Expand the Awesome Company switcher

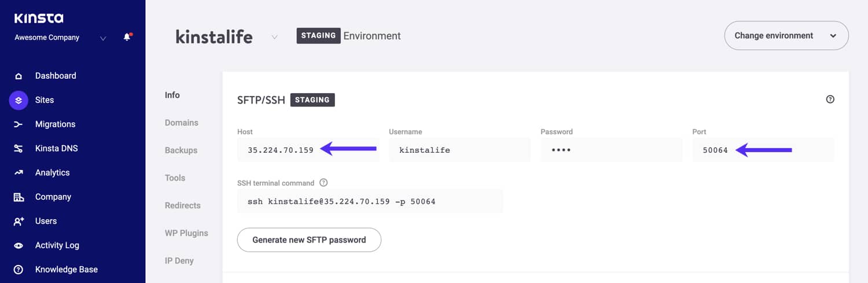point(103,38)
